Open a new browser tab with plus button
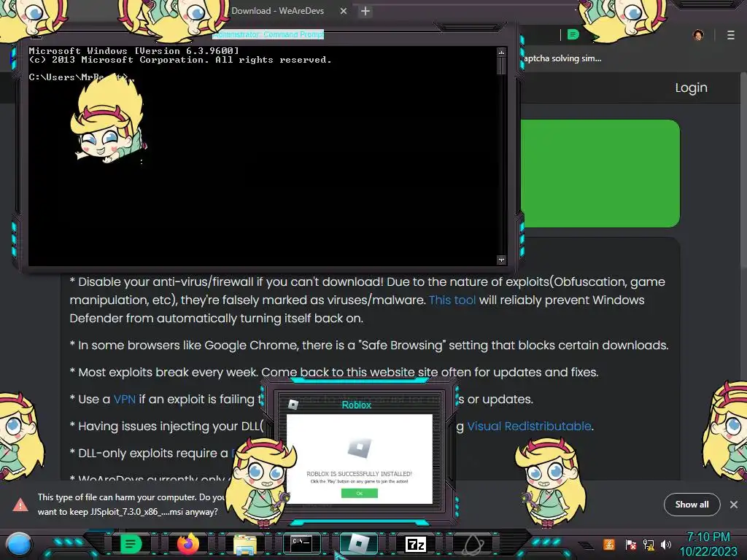The width and height of the screenshot is (747, 560). tap(365, 11)
